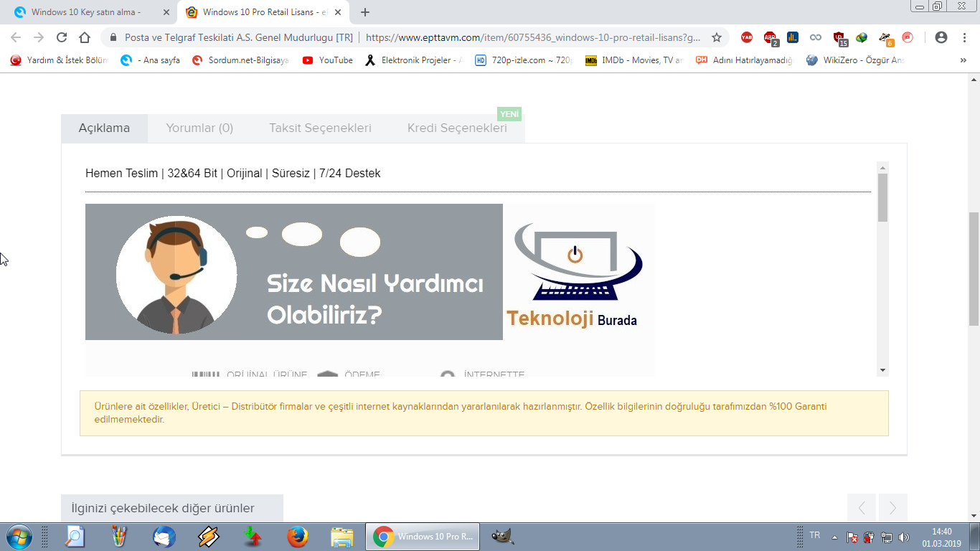This screenshot has height=551, width=980.
Task: Launch Winamp from the taskbar
Action: [x=209, y=537]
